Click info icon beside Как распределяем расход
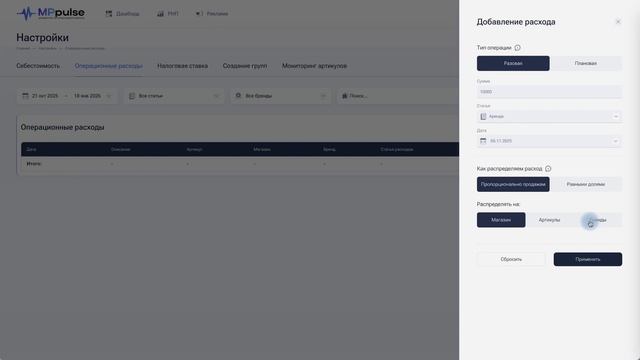Screen dimensions: 640x360 (548, 169)
